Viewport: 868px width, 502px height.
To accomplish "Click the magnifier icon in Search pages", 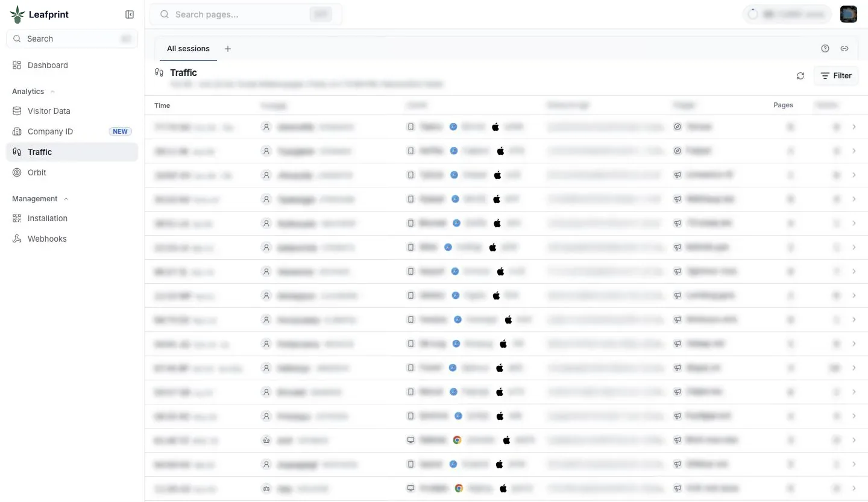I will tap(164, 14).
